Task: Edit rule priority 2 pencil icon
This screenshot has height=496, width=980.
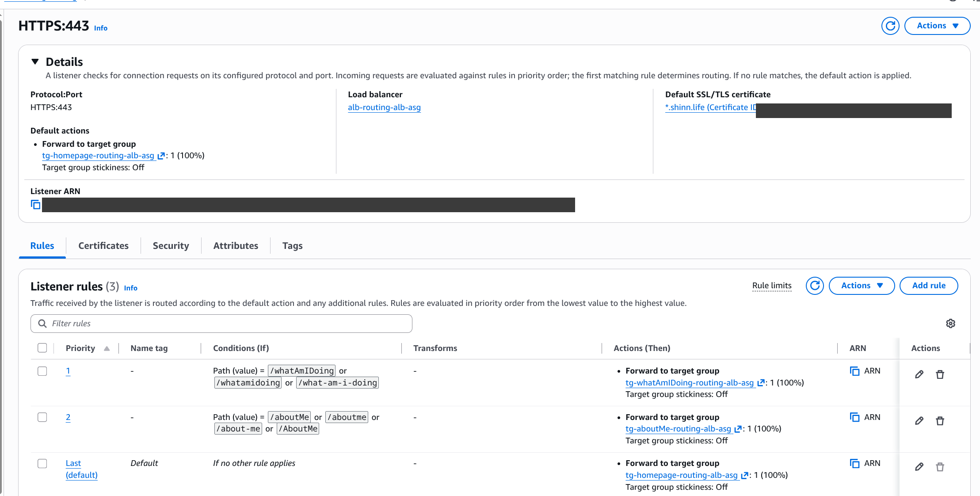Action: coord(919,421)
